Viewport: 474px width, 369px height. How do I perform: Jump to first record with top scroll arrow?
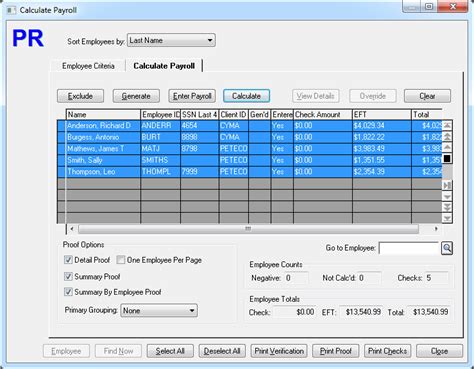click(447, 126)
